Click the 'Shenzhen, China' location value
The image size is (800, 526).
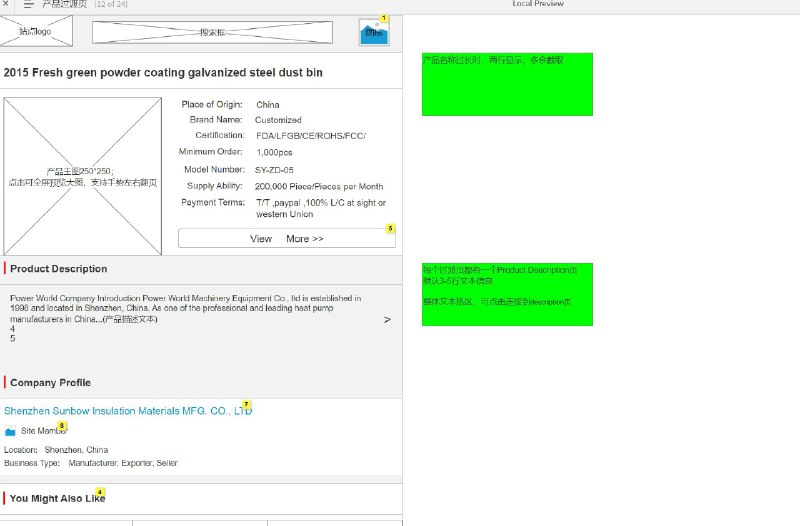tap(76, 450)
